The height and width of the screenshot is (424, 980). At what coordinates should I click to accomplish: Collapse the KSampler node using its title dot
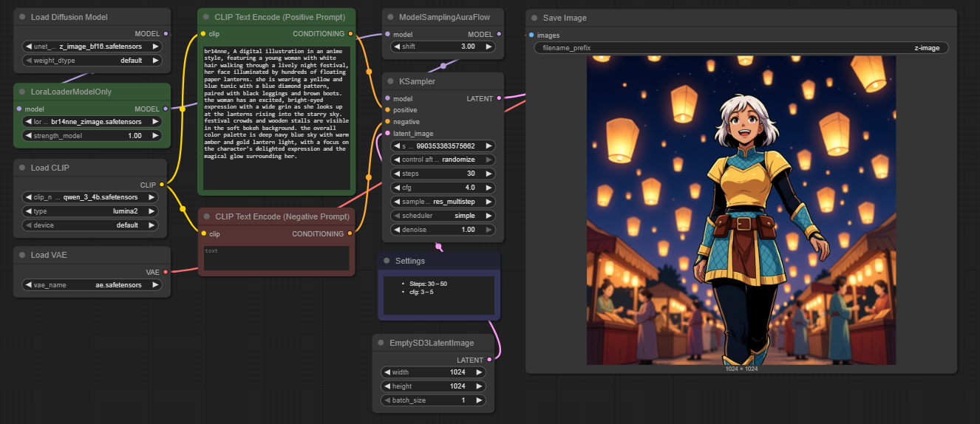(391, 81)
